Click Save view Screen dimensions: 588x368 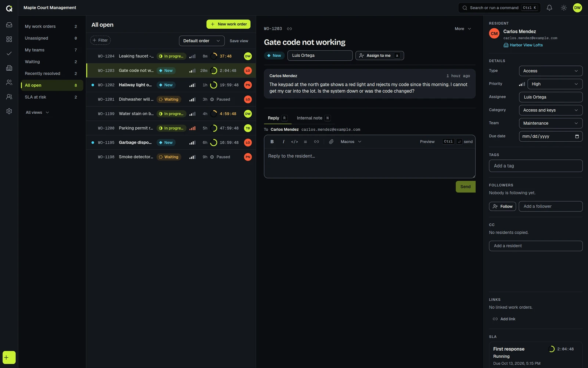point(239,41)
